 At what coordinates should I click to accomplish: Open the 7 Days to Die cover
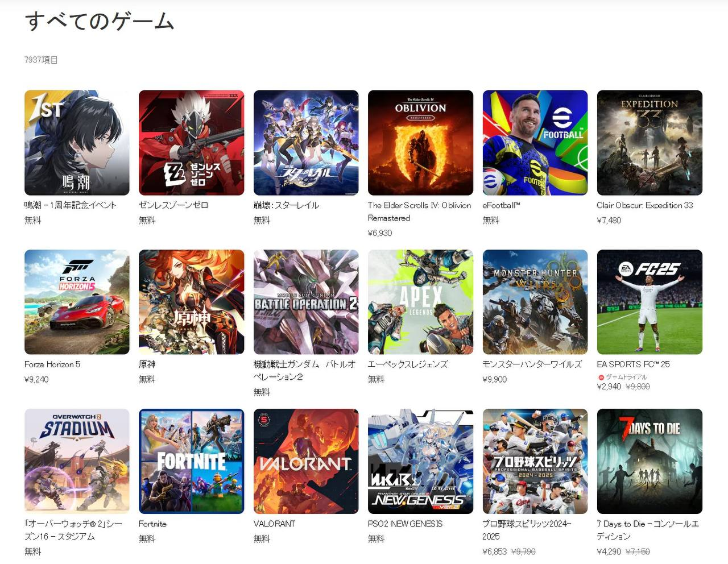pyautogui.click(x=650, y=461)
